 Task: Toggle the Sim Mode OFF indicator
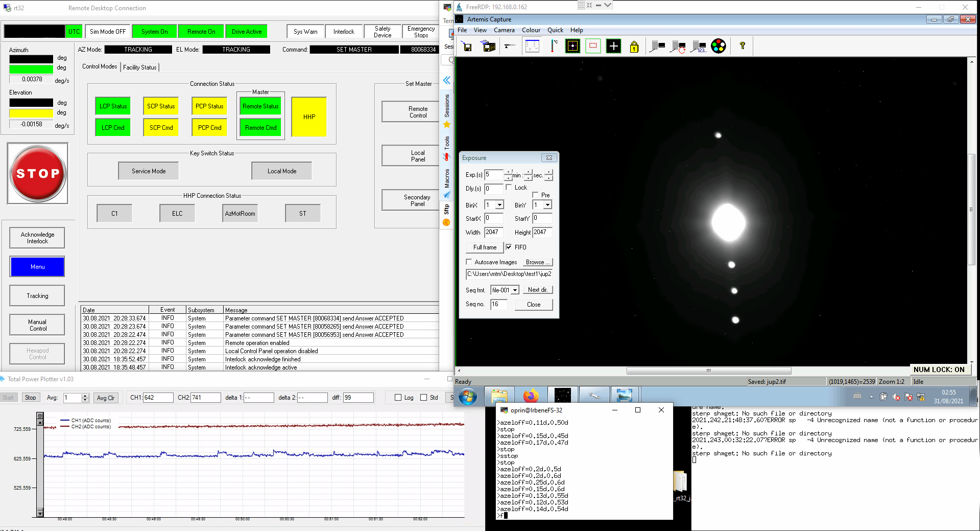[x=108, y=32]
